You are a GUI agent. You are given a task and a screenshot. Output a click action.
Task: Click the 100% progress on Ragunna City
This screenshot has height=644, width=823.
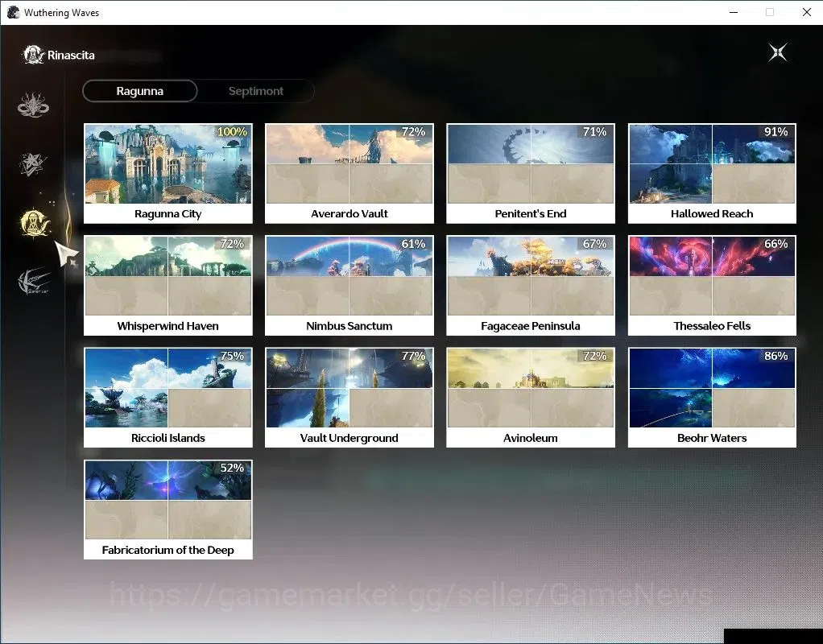(x=232, y=132)
